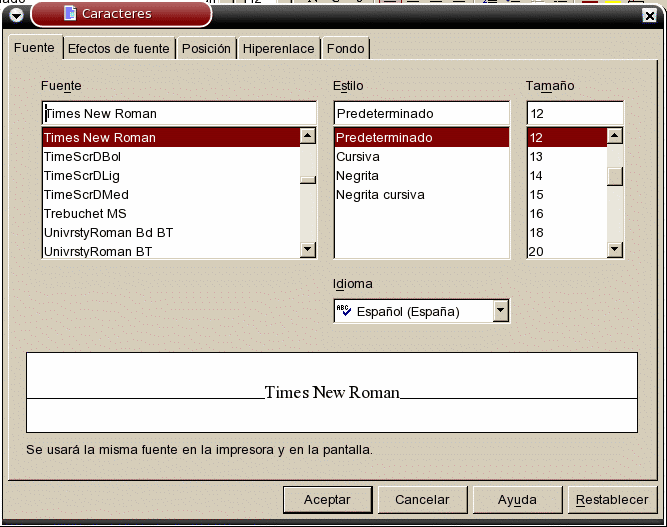Viewport: 667px width, 527px height.
Task: Click the Fuente name input field
Action: coord(178,114)
